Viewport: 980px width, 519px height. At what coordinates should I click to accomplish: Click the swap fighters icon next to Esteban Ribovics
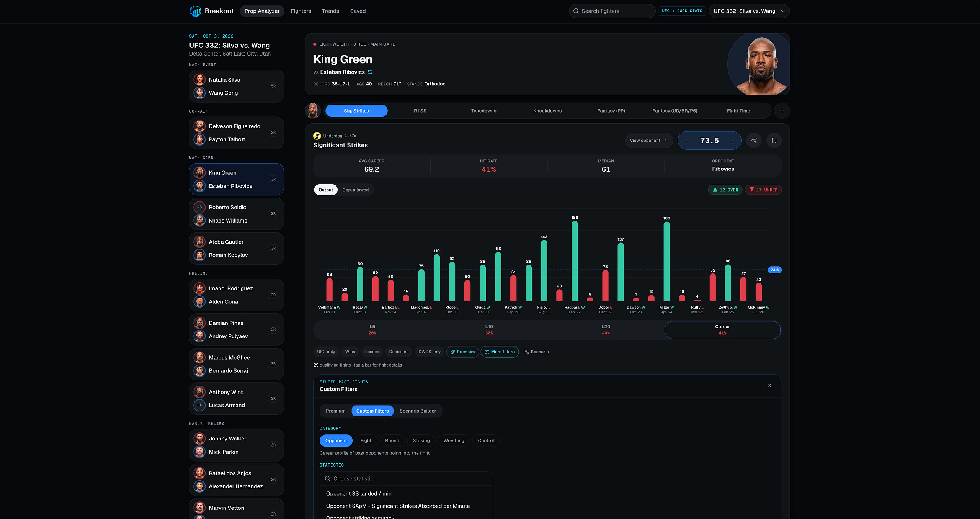(370, 72)
